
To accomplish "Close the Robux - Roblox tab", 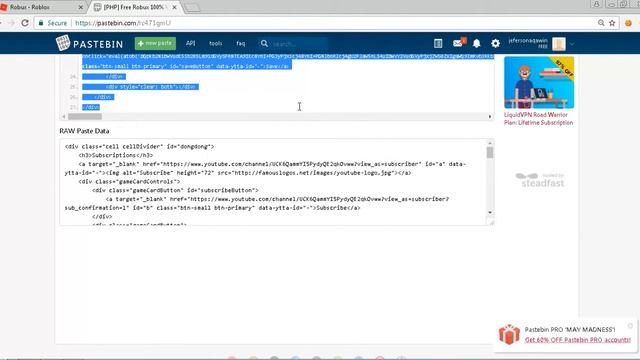I will coord(80,7).
